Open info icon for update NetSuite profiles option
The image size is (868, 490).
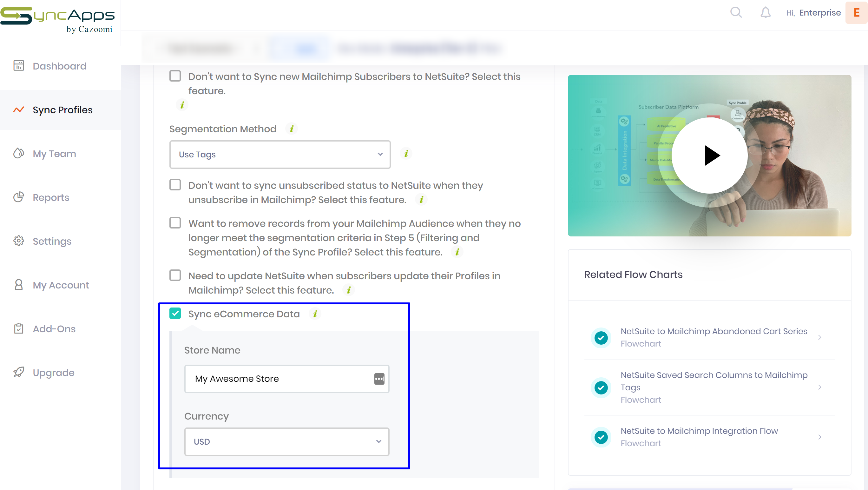[x=349, y=290]
